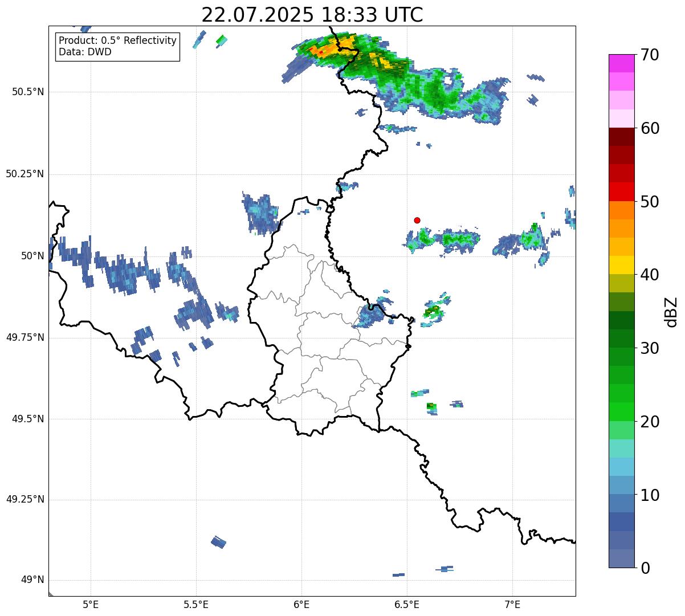Click the 20 tick on colorbar

pos(650,422)
